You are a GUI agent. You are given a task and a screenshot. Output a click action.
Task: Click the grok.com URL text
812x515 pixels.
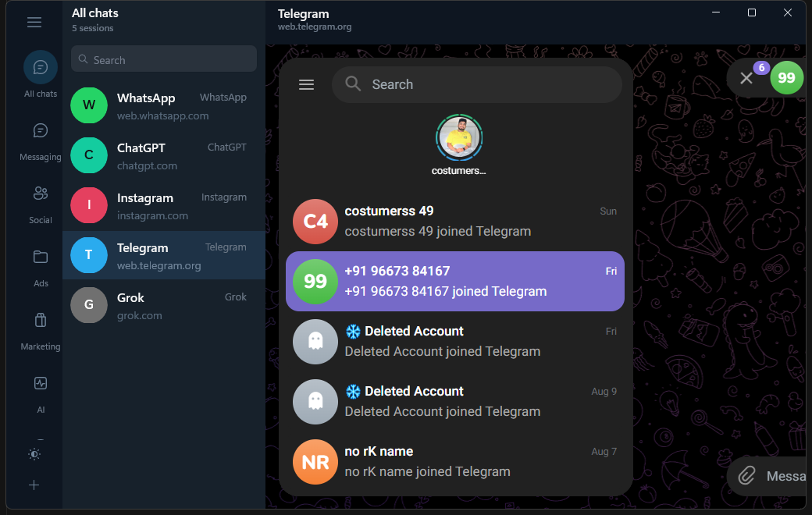tap(139, 316)
